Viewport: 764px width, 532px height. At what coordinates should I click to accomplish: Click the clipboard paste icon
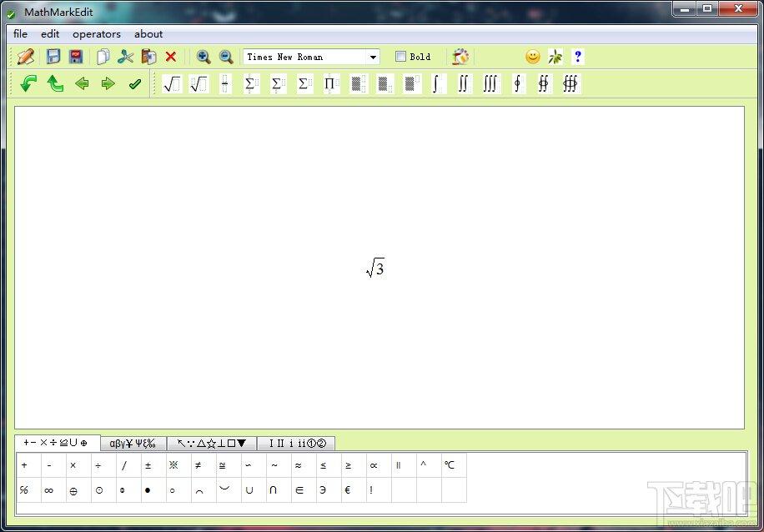[148, 57]
